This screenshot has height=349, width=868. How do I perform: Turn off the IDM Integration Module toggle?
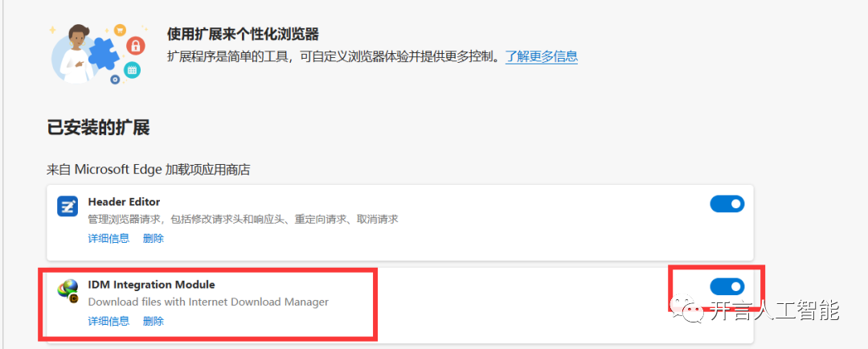point(727,286)
